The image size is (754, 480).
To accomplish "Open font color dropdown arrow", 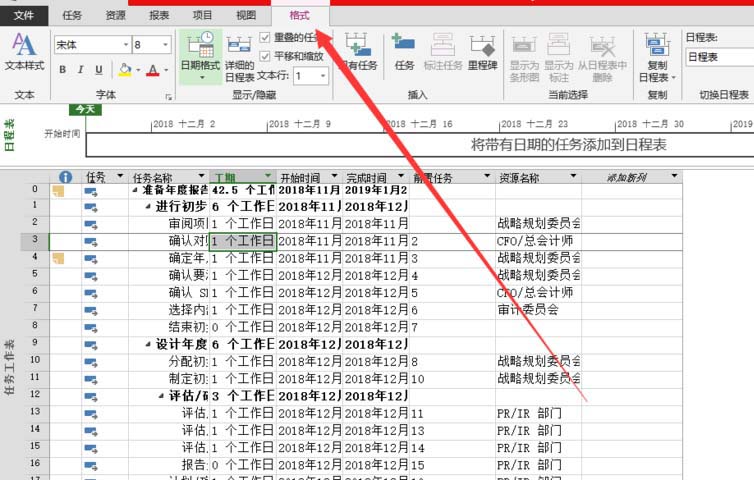I will 166,70.
